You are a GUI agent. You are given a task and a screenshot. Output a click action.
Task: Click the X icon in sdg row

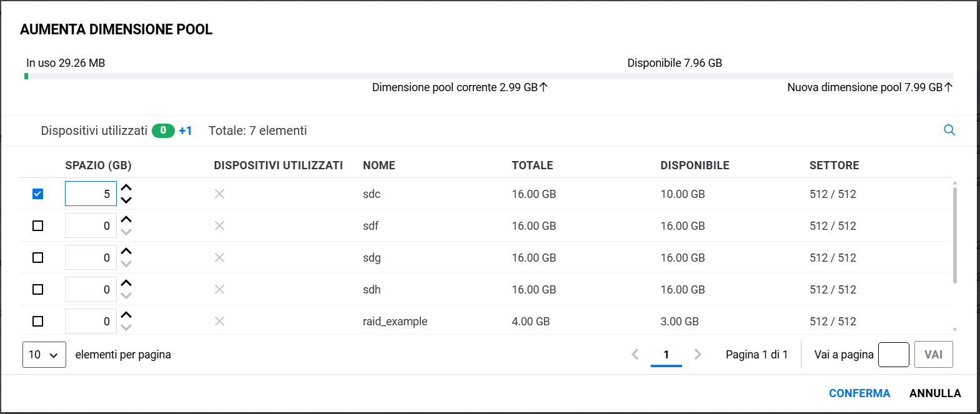pyautogui.click(x=219, y=257)
